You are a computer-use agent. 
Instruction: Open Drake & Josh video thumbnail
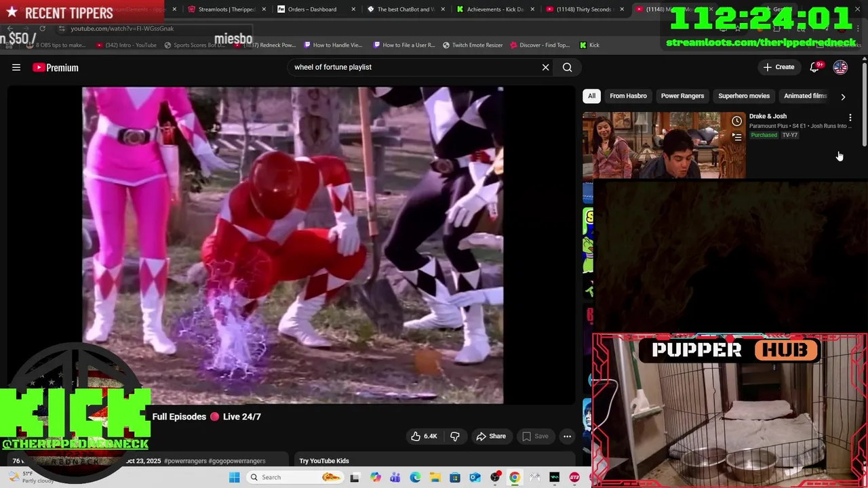(664, 145)
